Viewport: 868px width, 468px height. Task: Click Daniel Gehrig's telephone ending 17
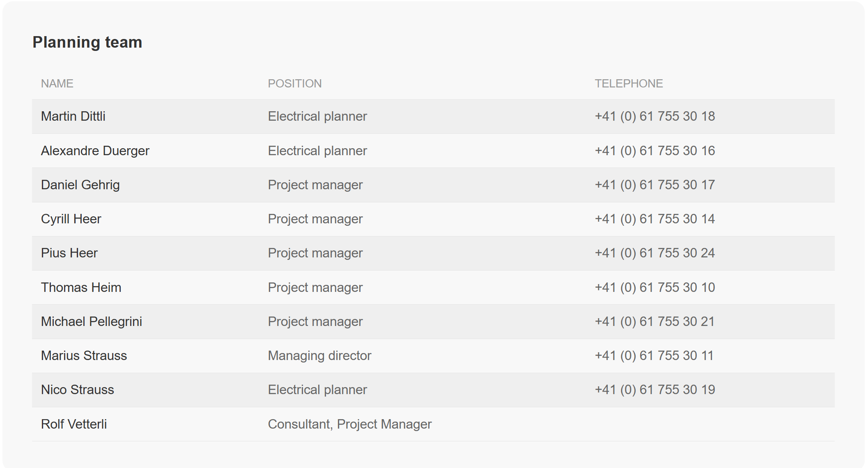[x=654, y=185]
